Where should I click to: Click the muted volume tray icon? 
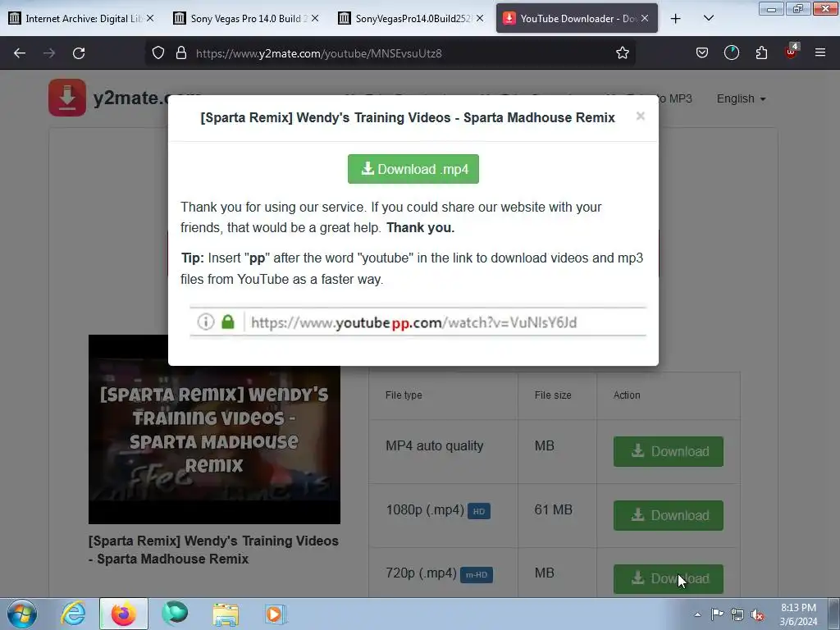tap(757, 614)
